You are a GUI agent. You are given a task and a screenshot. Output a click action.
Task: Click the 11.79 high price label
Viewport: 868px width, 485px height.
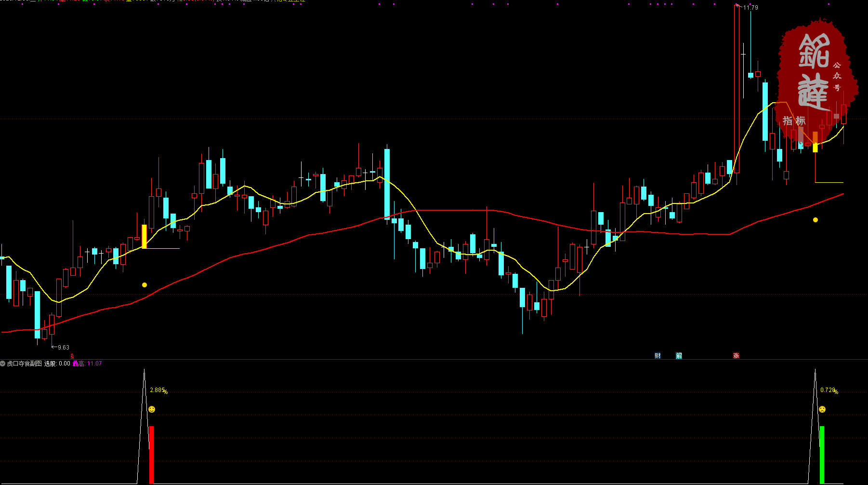750,8
